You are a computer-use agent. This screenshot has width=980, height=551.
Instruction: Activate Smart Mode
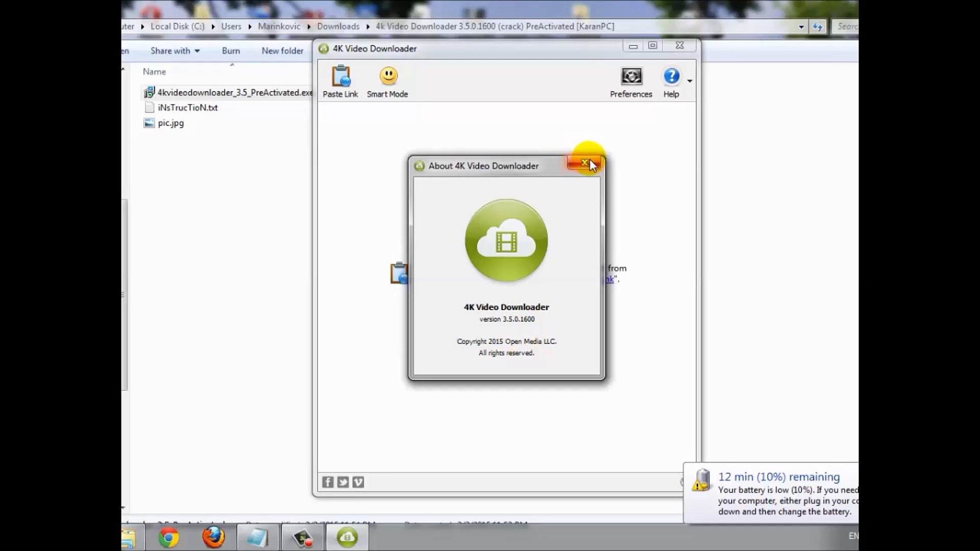point(387,82)
